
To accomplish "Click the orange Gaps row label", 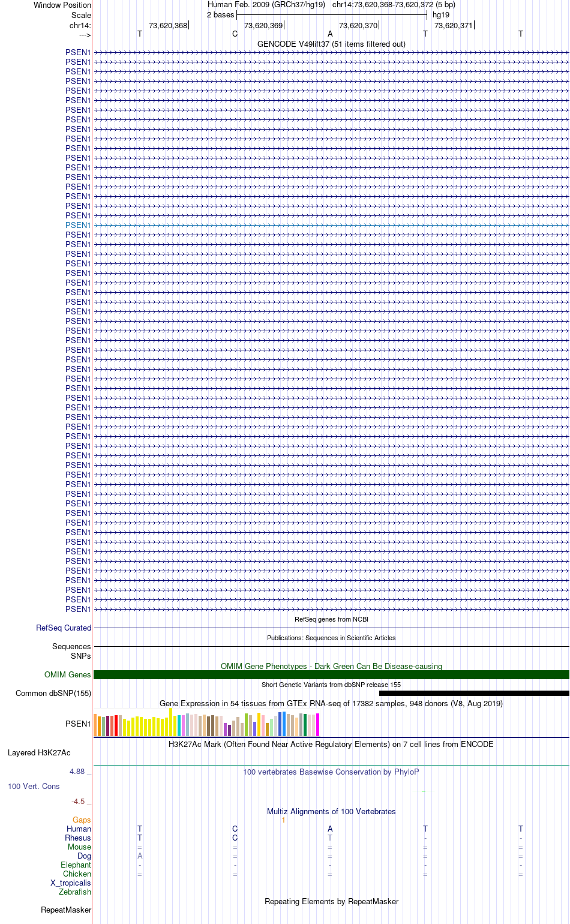I will (x=82, y=820).
